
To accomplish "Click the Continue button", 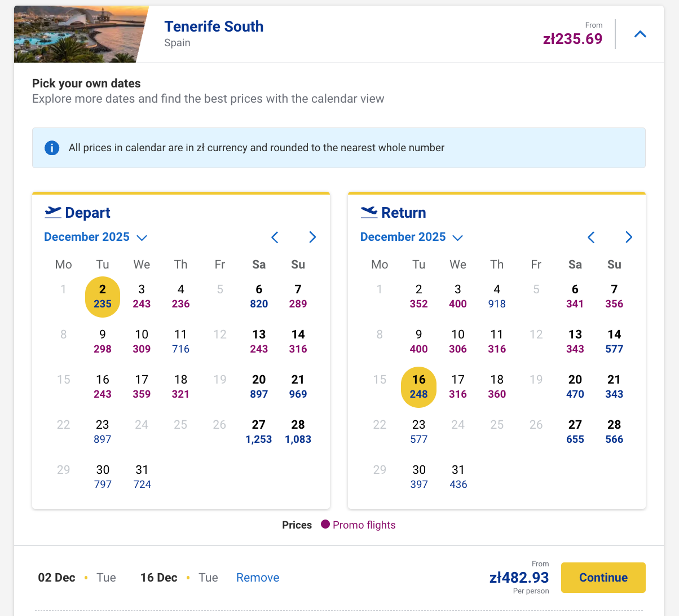I will point(603,578).
